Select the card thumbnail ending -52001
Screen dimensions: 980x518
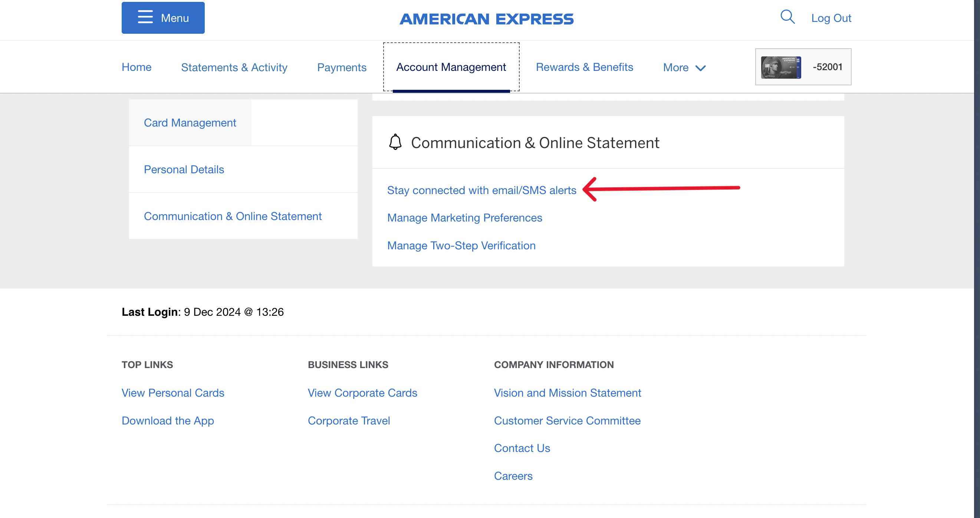point(781,67)
